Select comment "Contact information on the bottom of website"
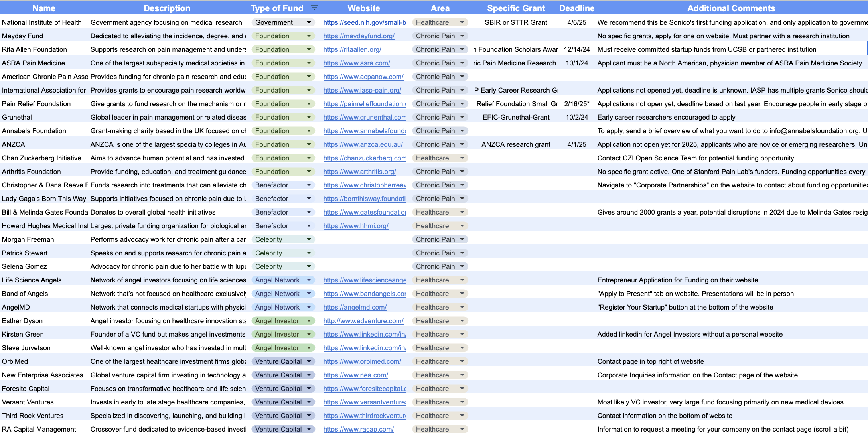Screen dimensions: 868x438 [x=665, y=416]
